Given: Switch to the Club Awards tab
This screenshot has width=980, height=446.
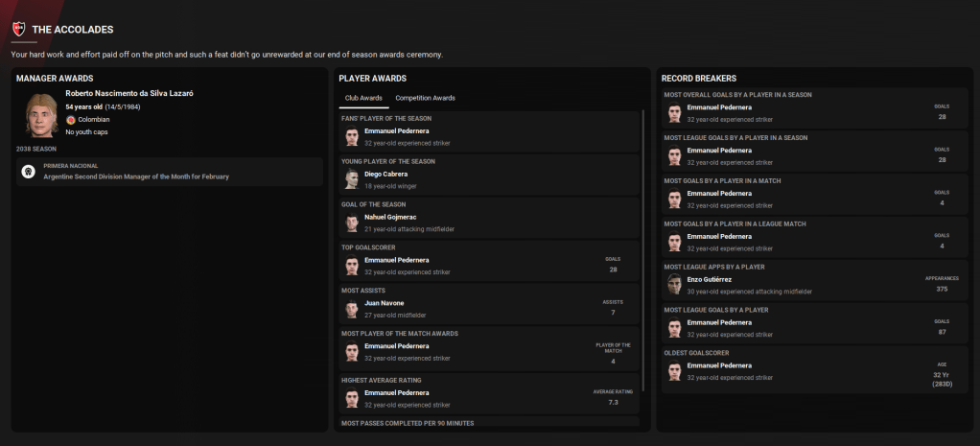Looking at the screenshot, I should [x=363, y=98].
